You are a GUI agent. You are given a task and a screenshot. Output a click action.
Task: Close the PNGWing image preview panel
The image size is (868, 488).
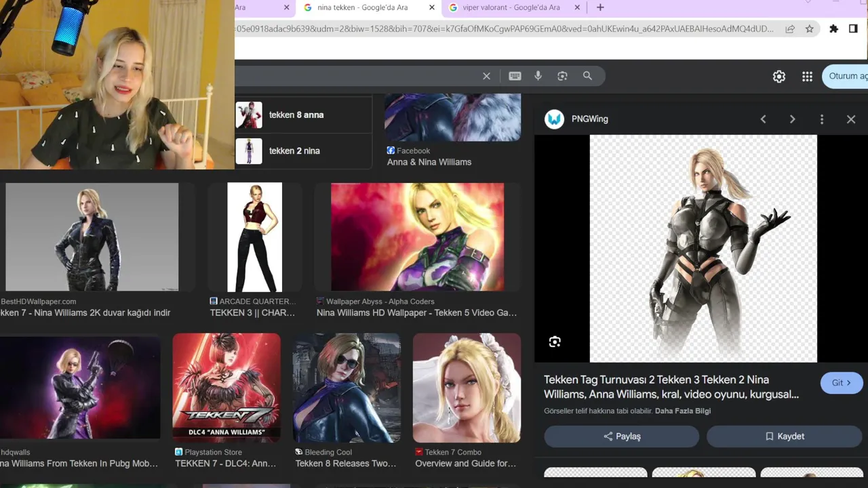pos(851,119)
